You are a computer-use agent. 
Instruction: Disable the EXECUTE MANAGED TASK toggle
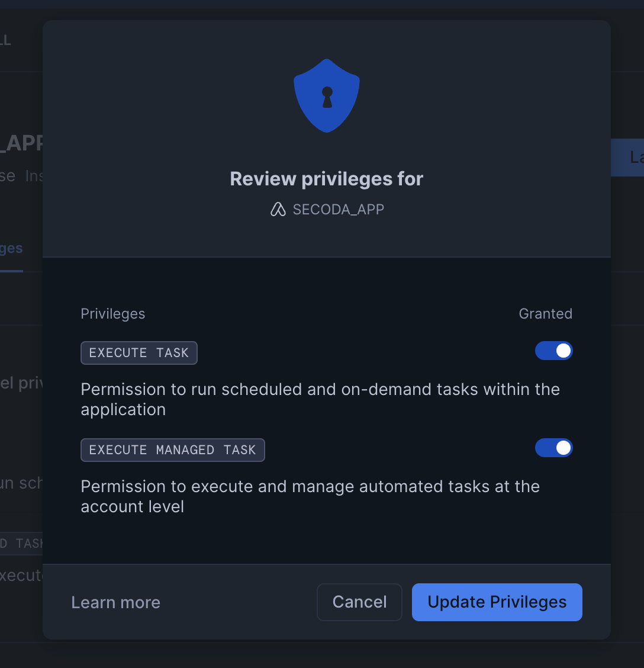point(553,448)
